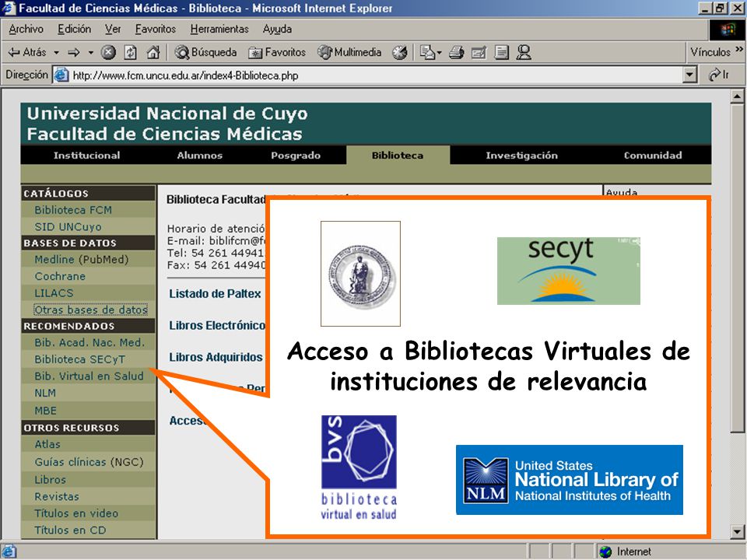Screen dimensions: 747x560
Task: Click the status bar page icon
Action: (9, 551)
